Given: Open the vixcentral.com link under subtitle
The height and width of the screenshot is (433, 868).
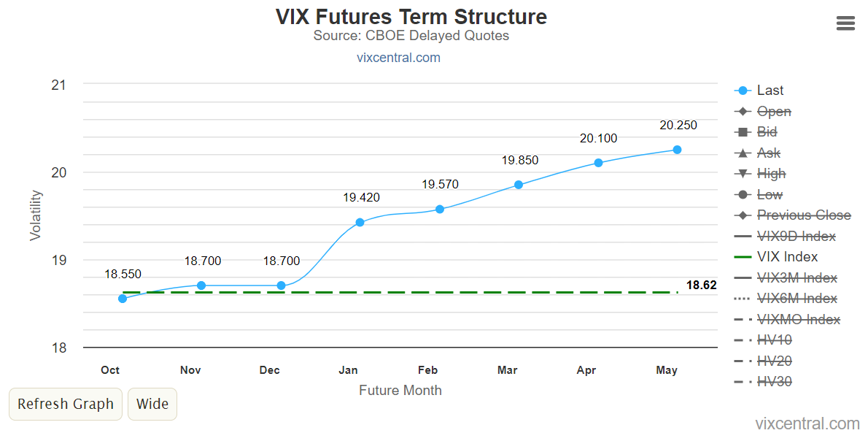Looking at the screenshot, I should click(398, 58).
